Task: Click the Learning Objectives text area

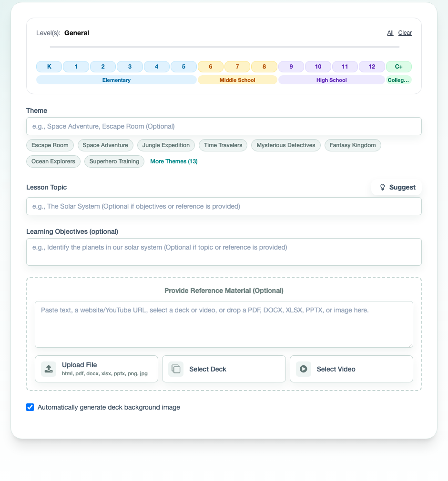Action: point(224,251)
